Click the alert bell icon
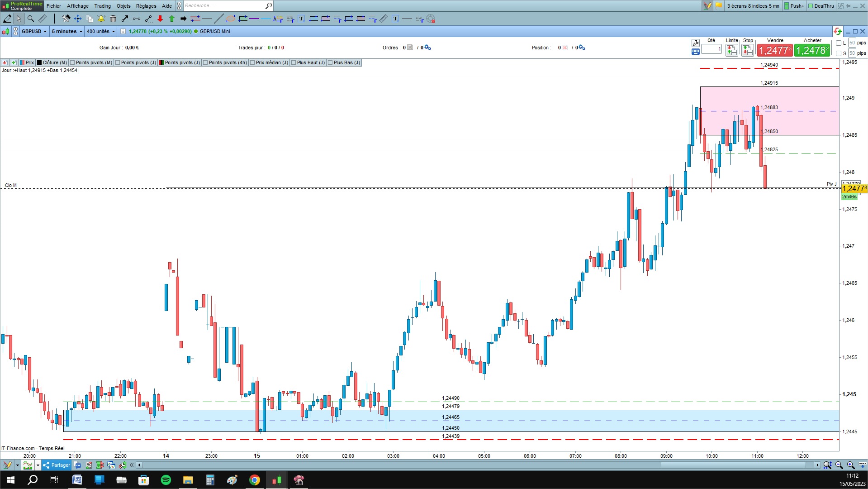Viewport: 868px width, 489px height. coord(101,19)
